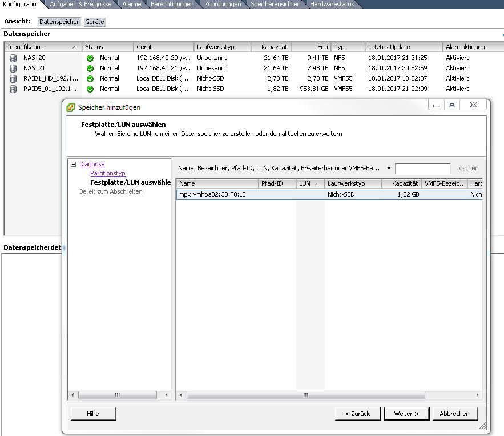Click the NAS_21 datastore icon

(13, 69)
